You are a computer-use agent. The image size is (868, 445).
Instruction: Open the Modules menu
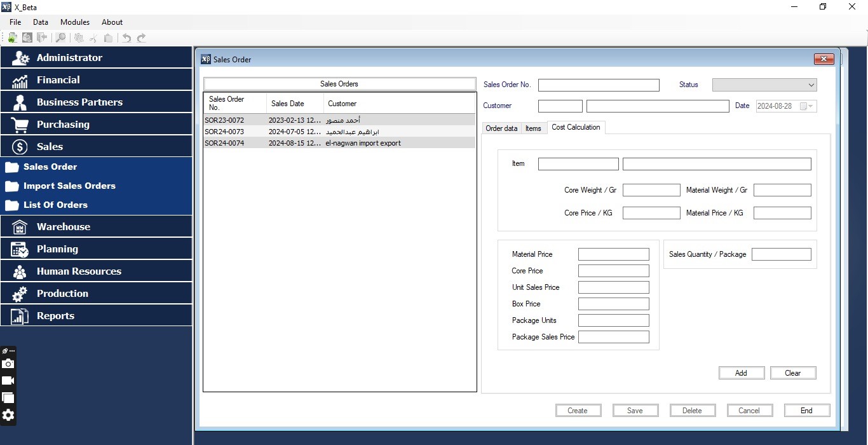[x=75, y=22]
